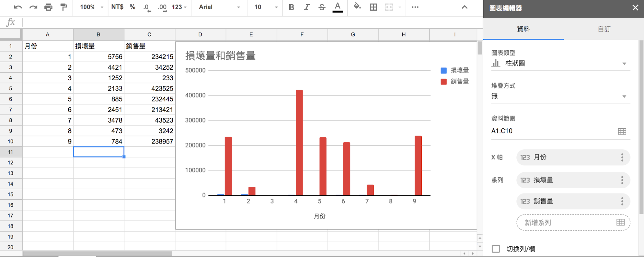Open the 123 more formats dropdown

(179, 7)
